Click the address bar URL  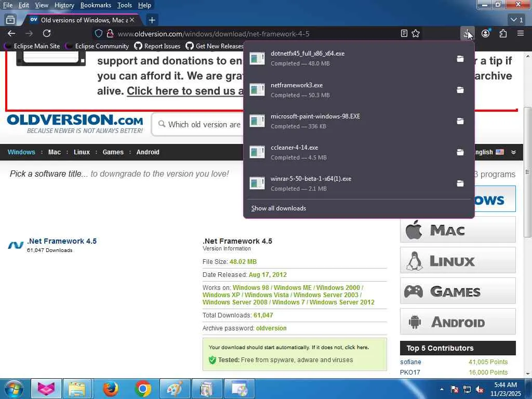214,34
